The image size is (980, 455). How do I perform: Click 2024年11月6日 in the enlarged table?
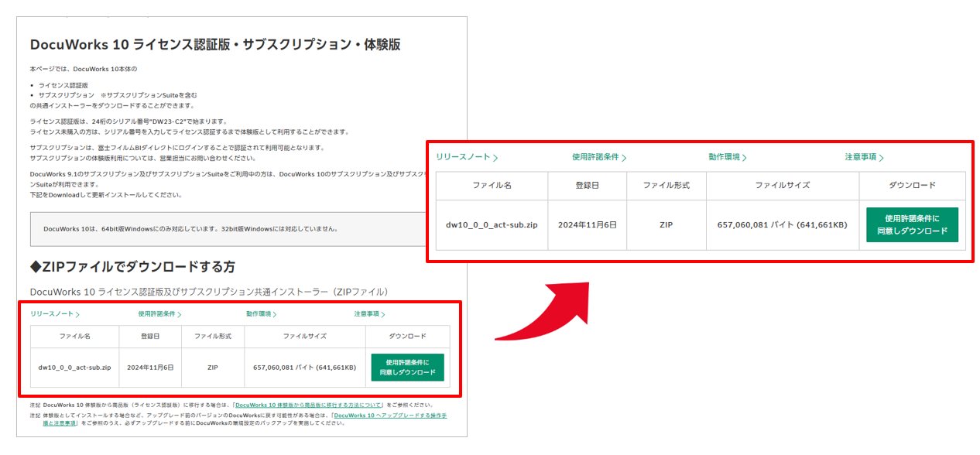coord(588,224)
